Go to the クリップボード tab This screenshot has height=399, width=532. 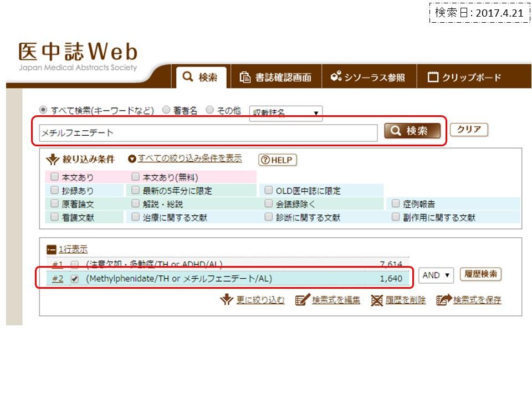tap(464, 77)
